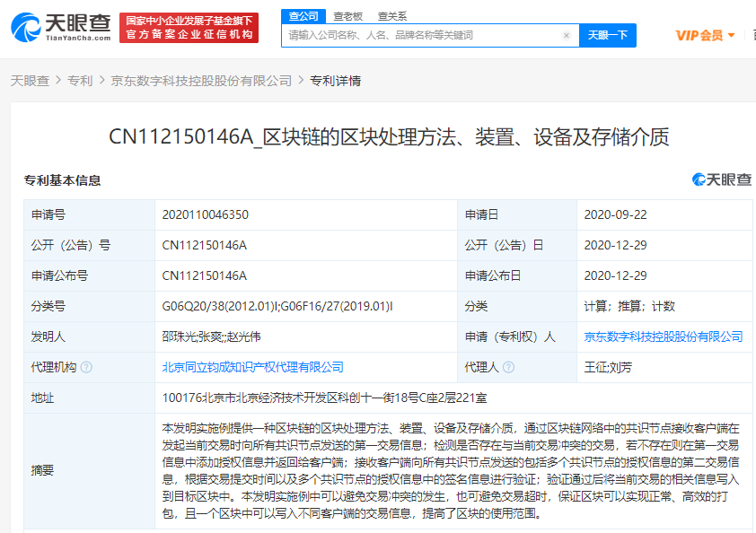Screen dimensions: 756x533
Task: Select address 100176北京市北京经济技术开发区 text
Action: (x=324, y=398)
